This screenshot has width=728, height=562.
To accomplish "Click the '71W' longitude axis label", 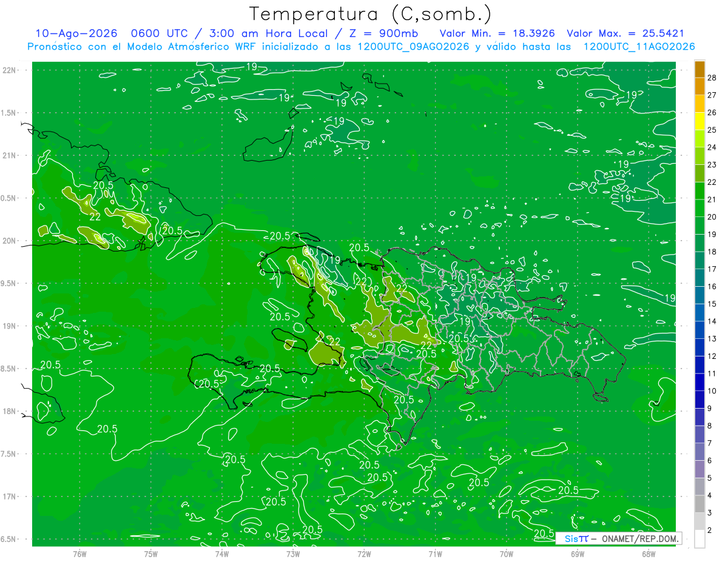I will coord(435,554).
